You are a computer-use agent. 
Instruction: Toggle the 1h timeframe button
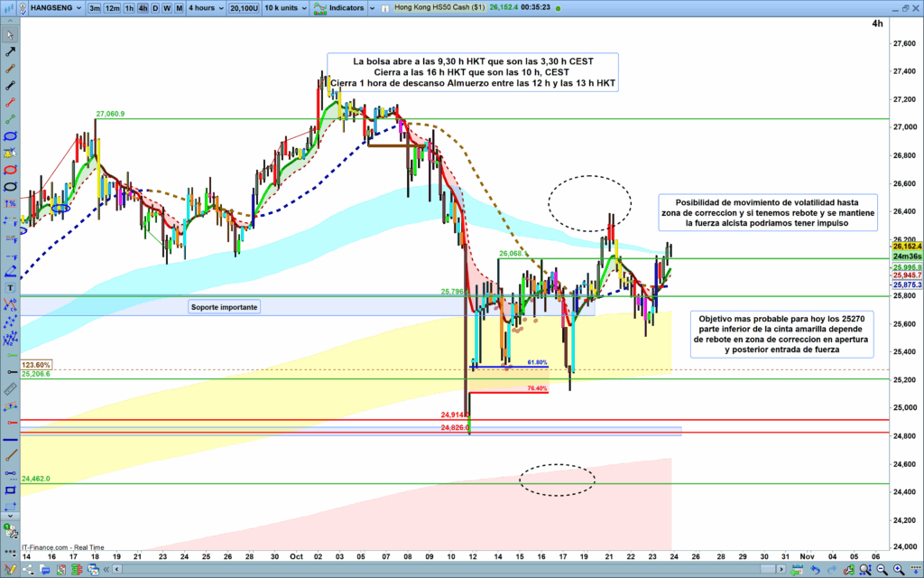(x=129, y=7)
